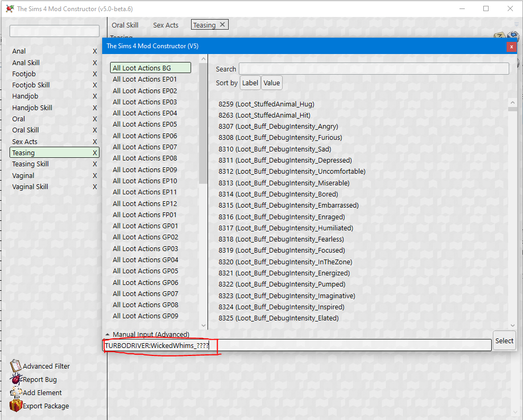Remove the Anal Skill element with its X

point(95,62)
